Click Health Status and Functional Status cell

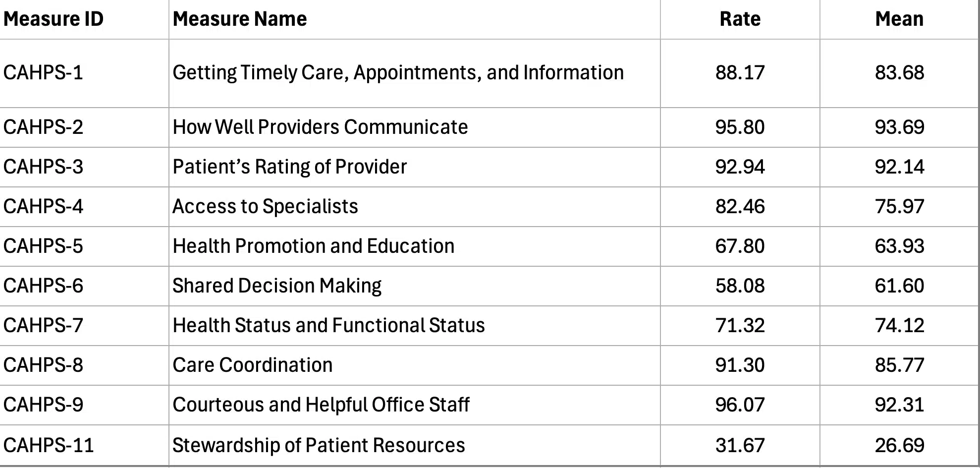coord(414,326)
